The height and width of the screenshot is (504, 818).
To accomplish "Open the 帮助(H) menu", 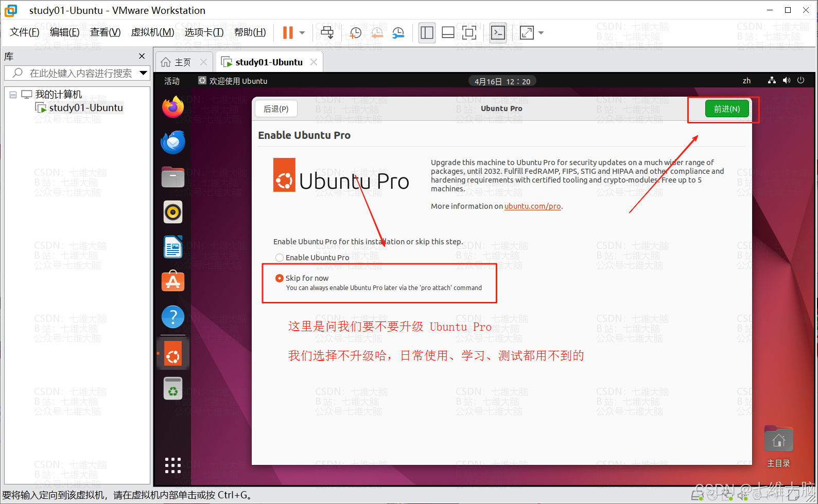I will (250, 32).
